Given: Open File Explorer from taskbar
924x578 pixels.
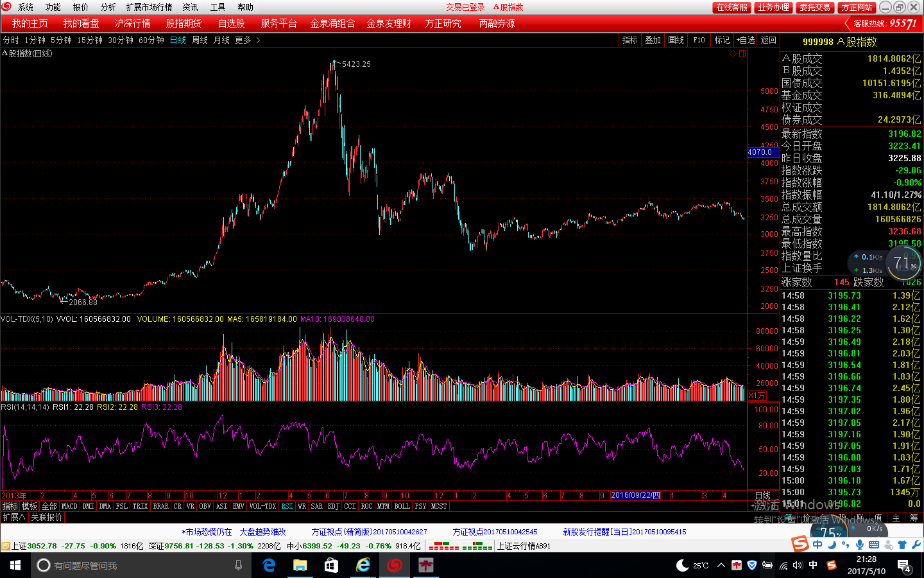Looking at the screenshot, I should coord(300,565).
